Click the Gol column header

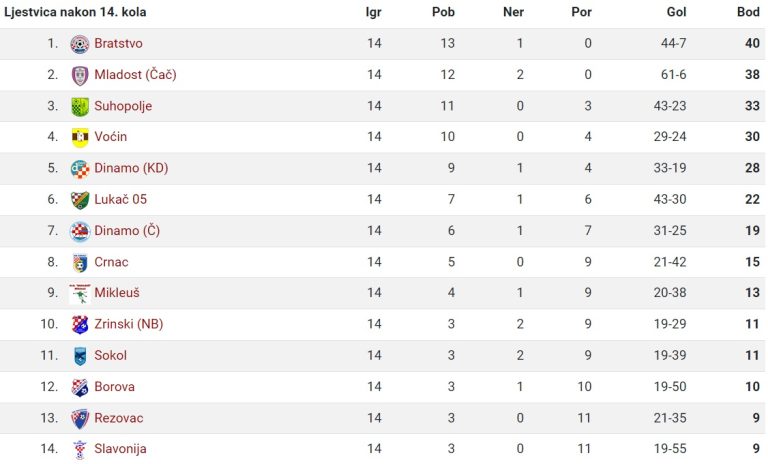pyautogui.click(x=676, y=12)
